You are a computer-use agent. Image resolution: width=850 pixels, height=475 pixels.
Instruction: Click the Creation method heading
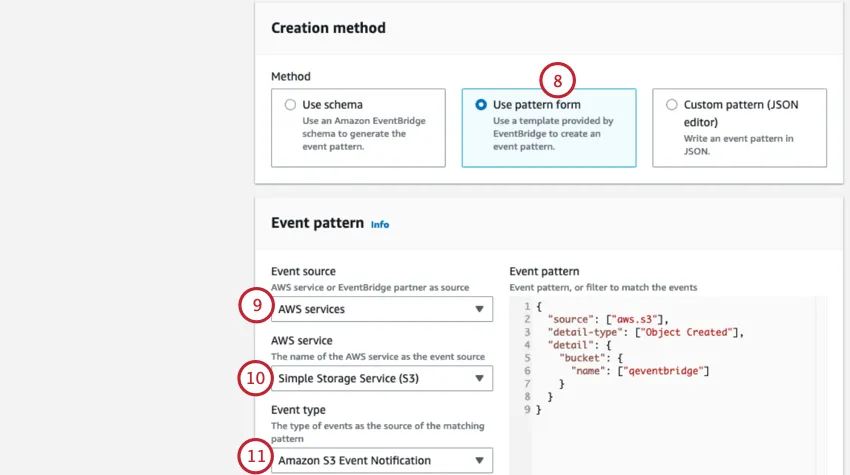point(328,28)
